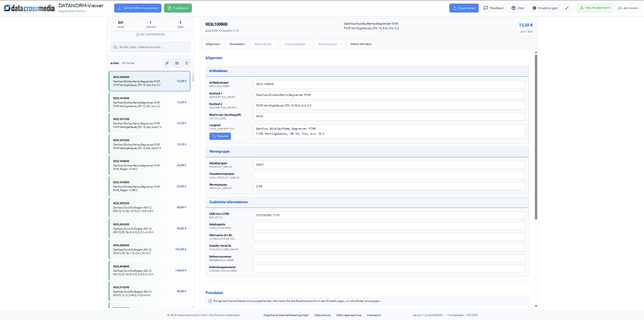This screenshot has height=320, width=644.
Task: Click the Exportieren button
Action: click(464, 8)
